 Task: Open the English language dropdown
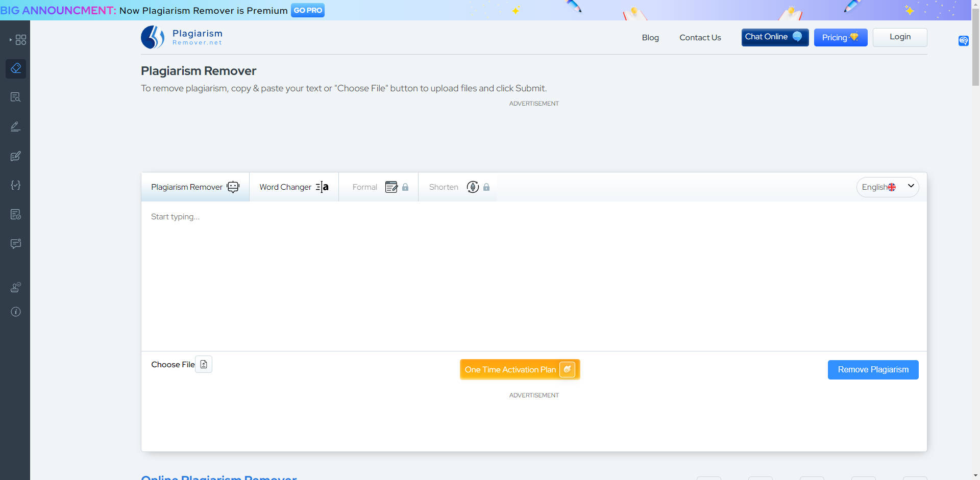coord(887,187)
